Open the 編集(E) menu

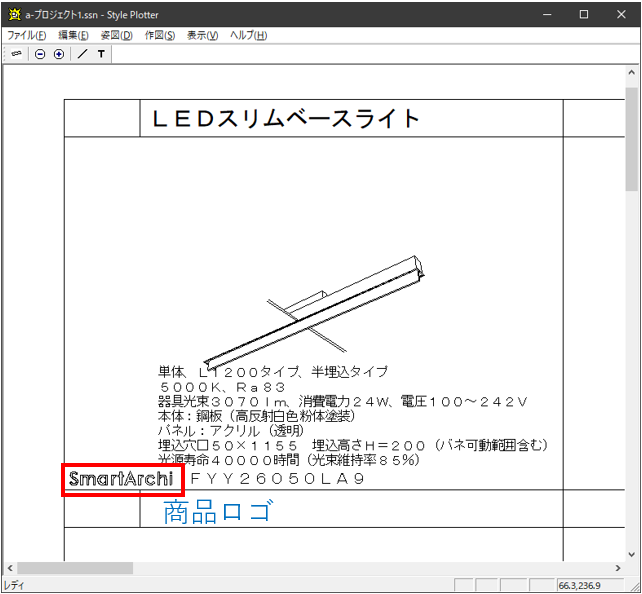click(x=73, y=35)
